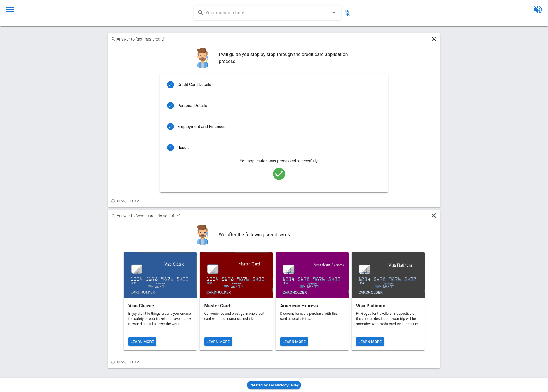This screenshot has width=548, height=392.
Task: Close the 'what cards do you offer' answer card
Action: pos(434,216)
